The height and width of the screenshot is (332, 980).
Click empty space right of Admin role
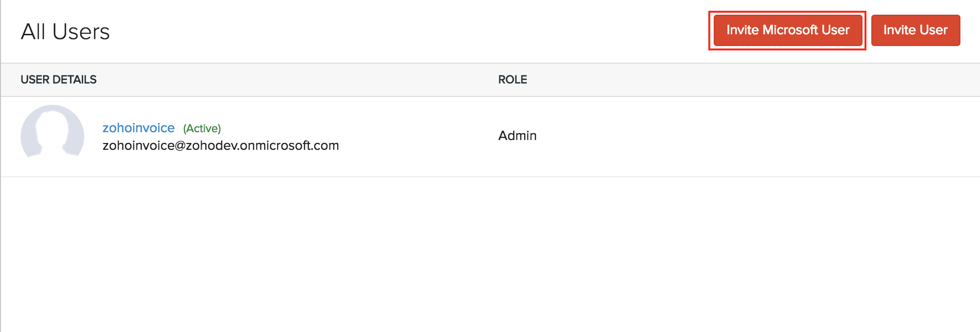734,136
